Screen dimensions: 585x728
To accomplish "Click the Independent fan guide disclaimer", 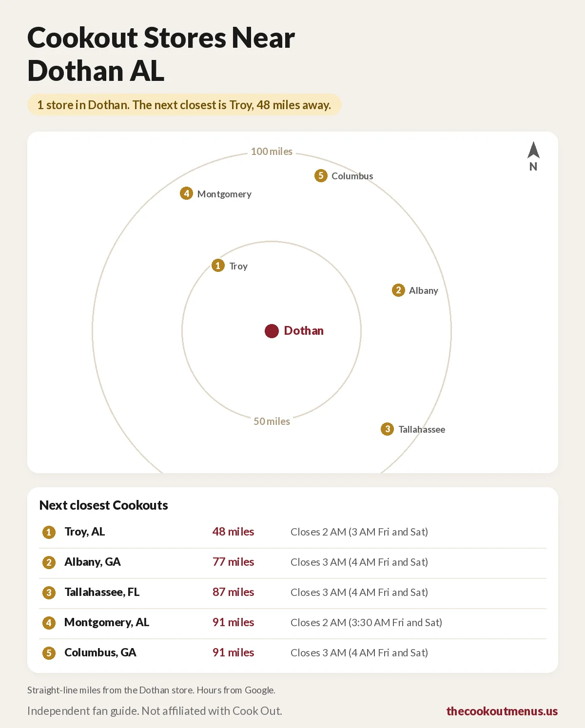I will 155,711.
